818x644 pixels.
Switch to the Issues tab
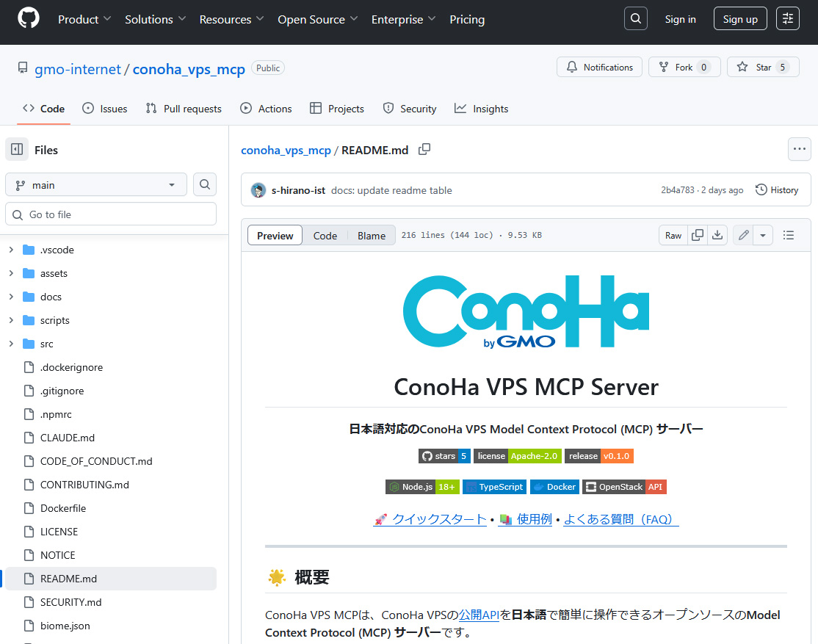point(105,109)
